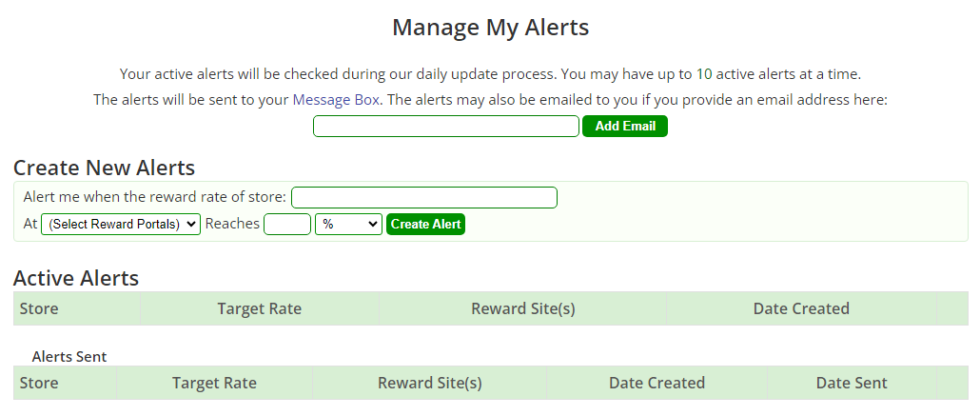This screenshot has height=416, width=980.
Task: Click Target Rate header under Active Alerts
Action: (259, 308)
